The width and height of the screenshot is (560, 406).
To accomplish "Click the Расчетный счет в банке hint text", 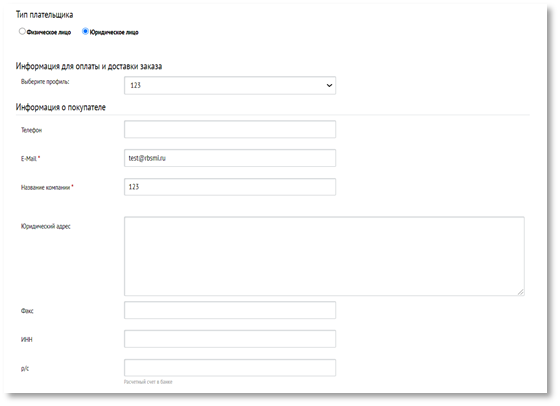I will click(x=148, y=382).
